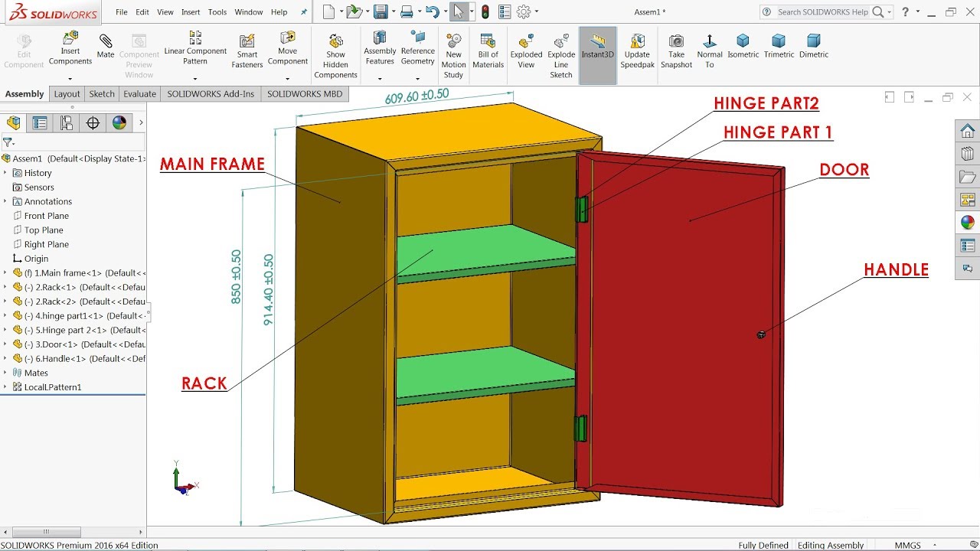
Task: Pin the menu bar
Action: (304, 12)
